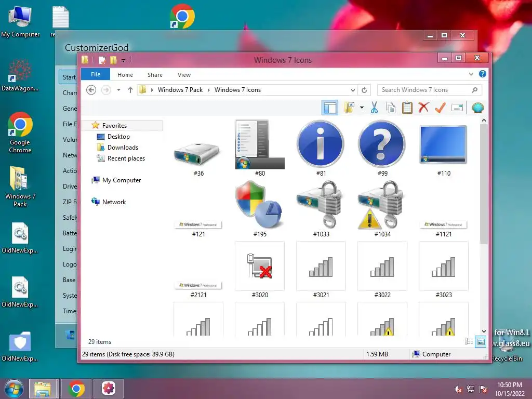The height and width of the screenshot is (399, 532).
Task: Focus the Search Windows 7 Icons field
Action: (430, 90)
